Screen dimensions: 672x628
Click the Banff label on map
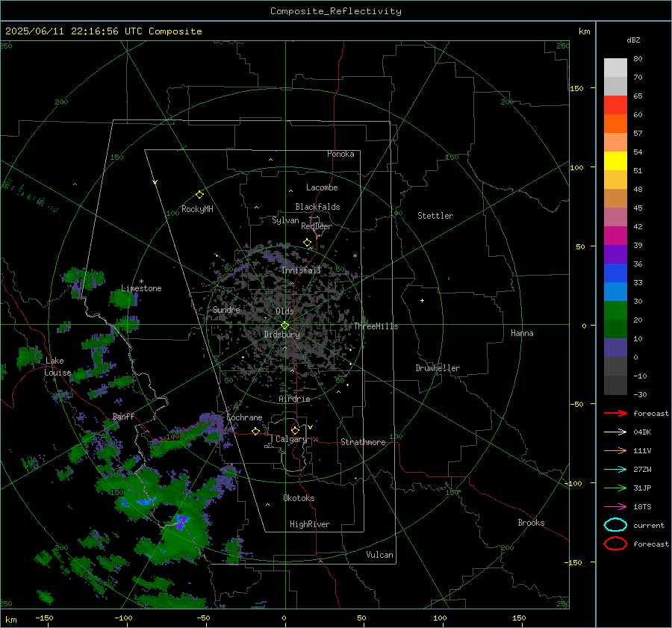tap(123, 417)
